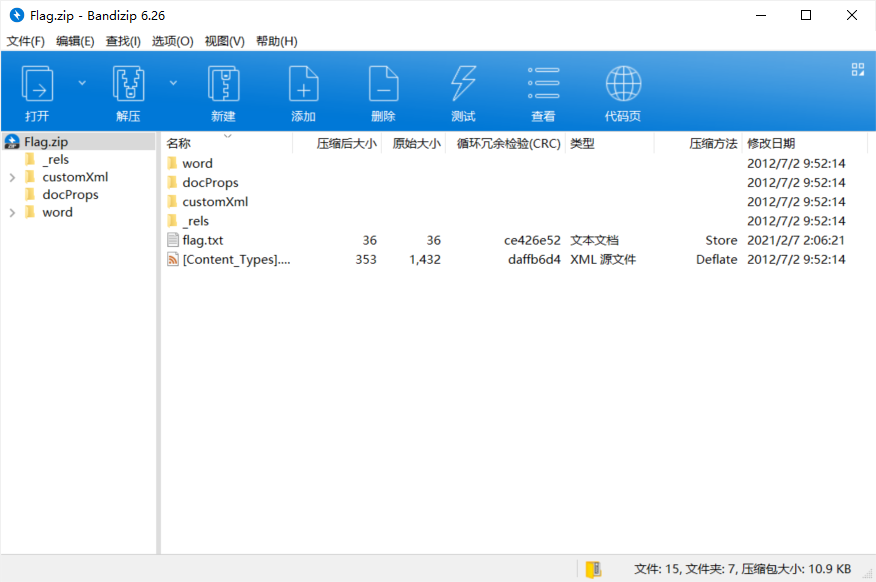Click the Delete (删除) toolbar icon
This screenshot has width=876, height=582.
coord(383,85)
